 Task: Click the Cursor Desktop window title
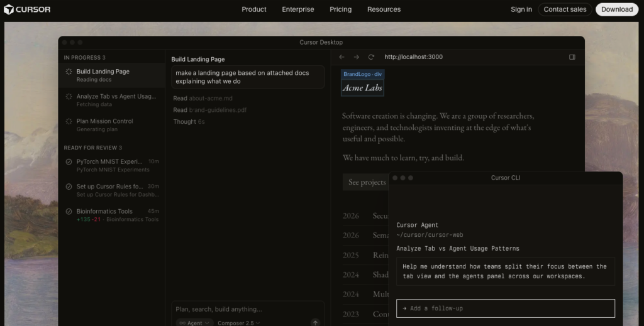pos(321,42)
